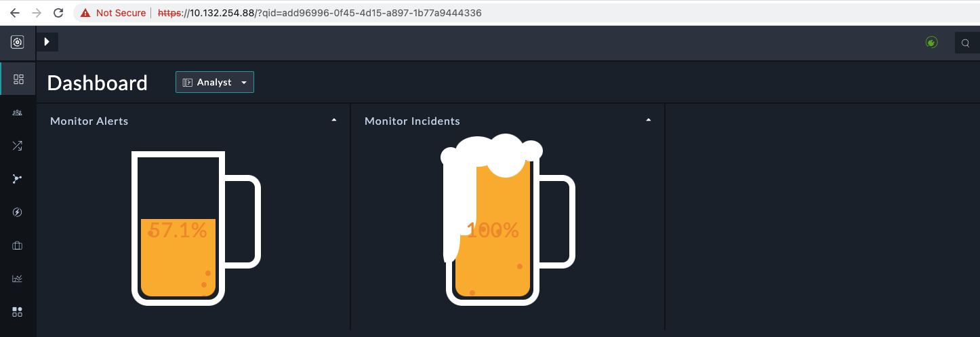Screen dimensions: 980x337
Task: Open the Dashboard grid icon in sidebar
Action: 18,79
